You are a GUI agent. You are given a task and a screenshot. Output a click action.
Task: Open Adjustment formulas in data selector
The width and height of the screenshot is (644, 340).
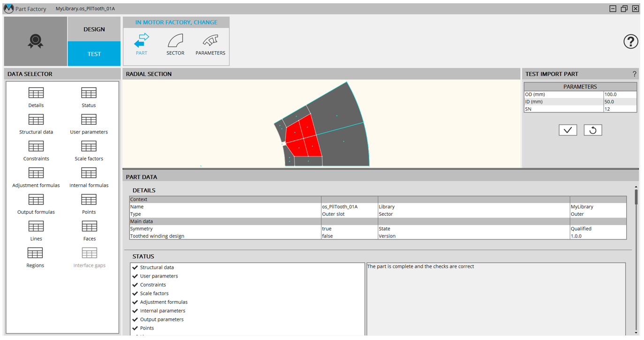click(36, 174)
